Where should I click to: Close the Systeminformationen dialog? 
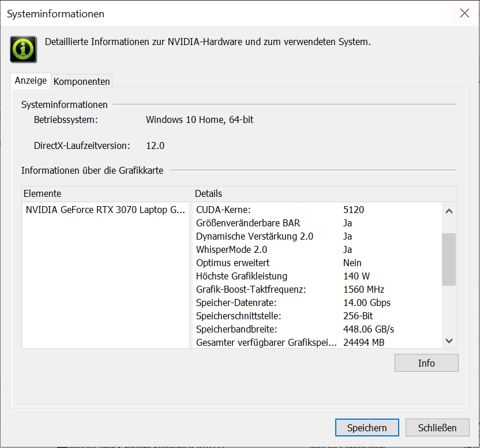464,13
